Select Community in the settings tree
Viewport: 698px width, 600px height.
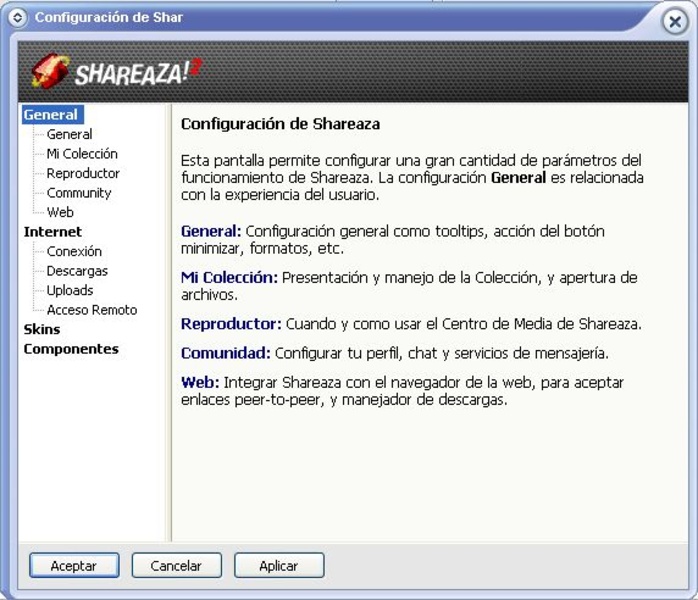click(x=79, y=193)
